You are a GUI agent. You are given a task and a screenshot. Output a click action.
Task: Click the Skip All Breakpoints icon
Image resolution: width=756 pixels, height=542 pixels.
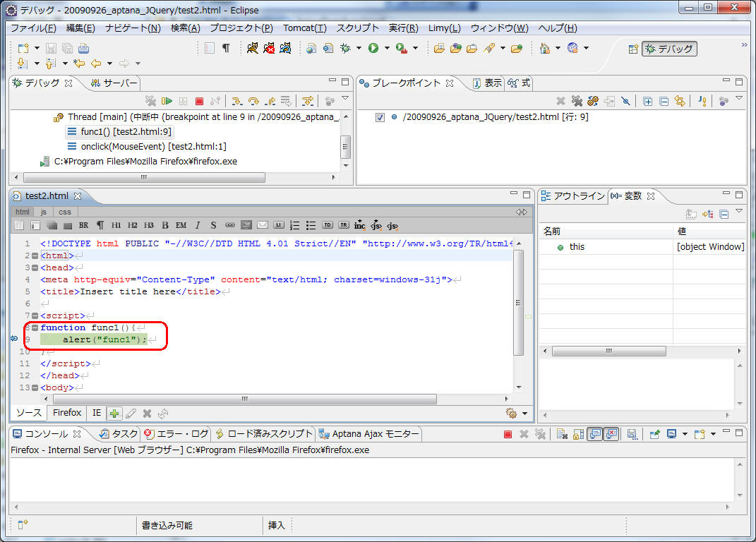coord(625,102)
